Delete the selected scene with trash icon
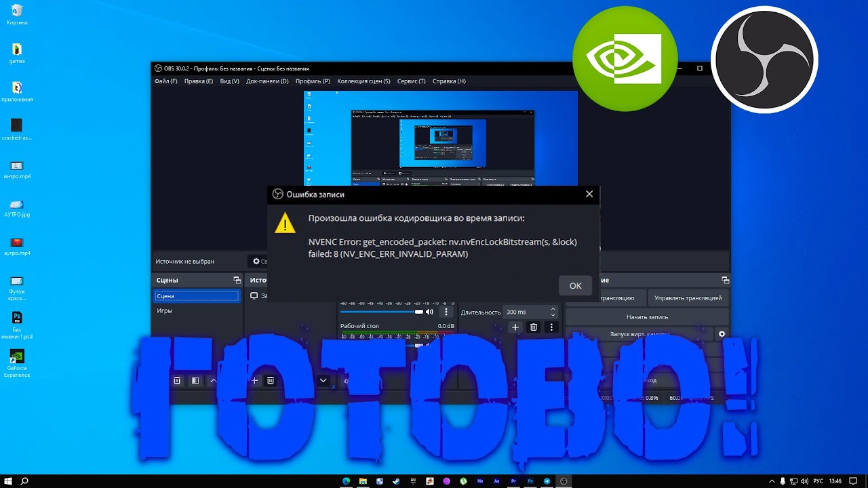 click(x=177, y=381)
